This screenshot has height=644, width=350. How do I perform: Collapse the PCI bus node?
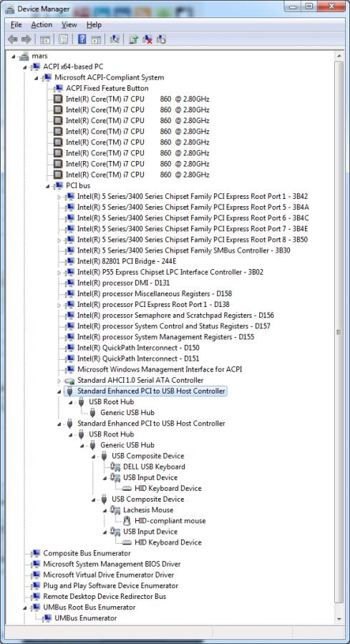click(x=48, y=186)
